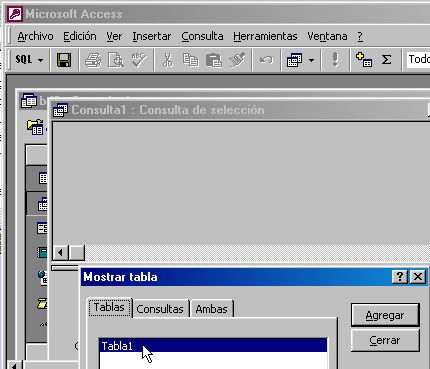
Task: Run the spelling check icon
Action: coord(139,60)
